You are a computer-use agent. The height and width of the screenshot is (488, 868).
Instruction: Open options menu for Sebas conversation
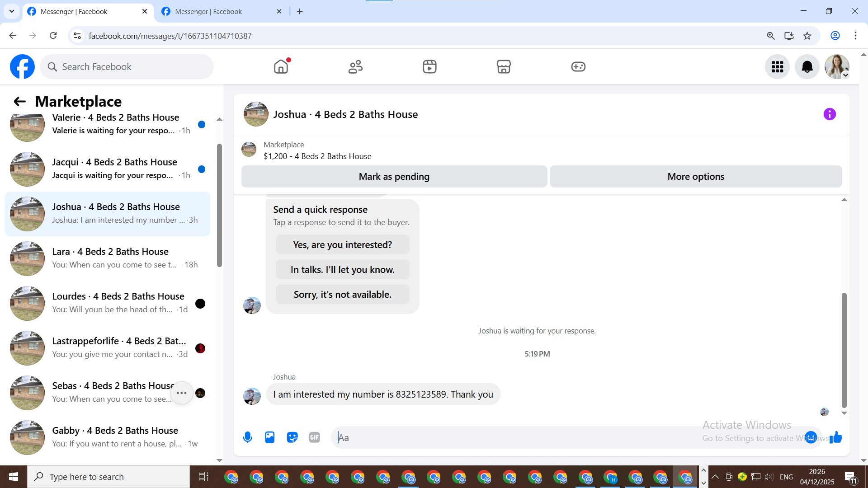(x=182, y=393)
